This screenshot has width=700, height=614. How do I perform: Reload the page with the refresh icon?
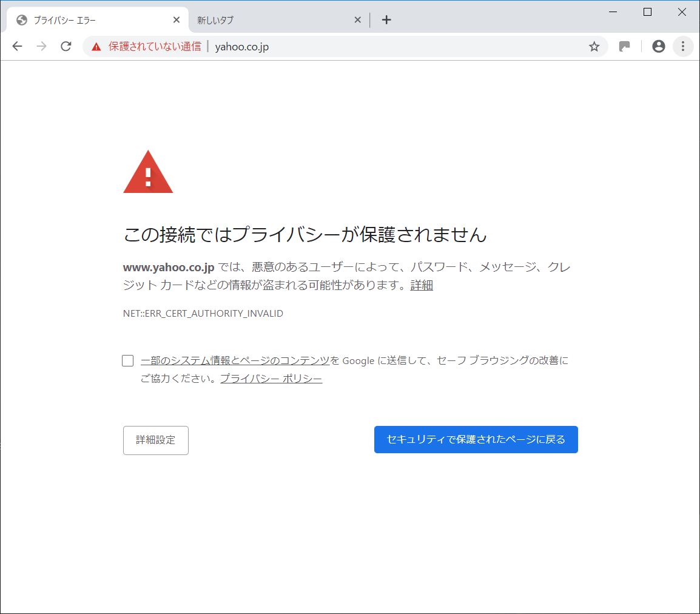coord(66,47)
